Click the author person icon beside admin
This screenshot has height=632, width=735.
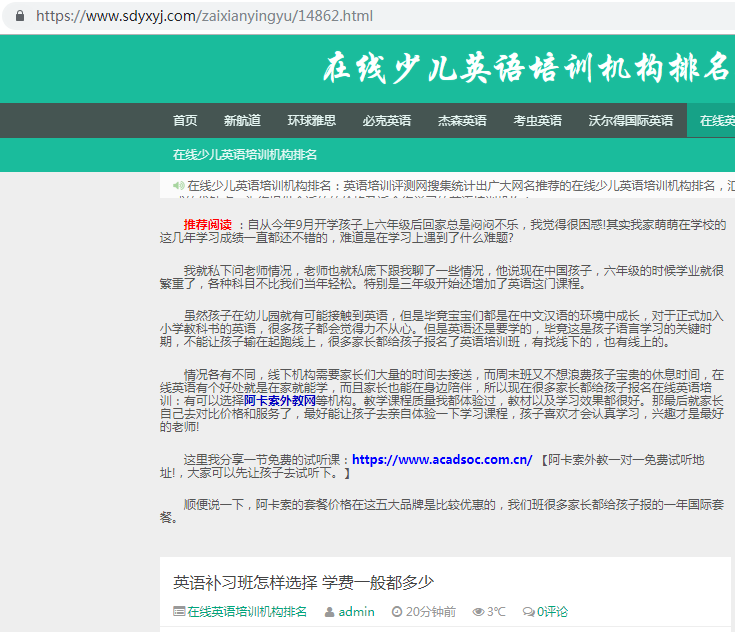coord(329,611)
